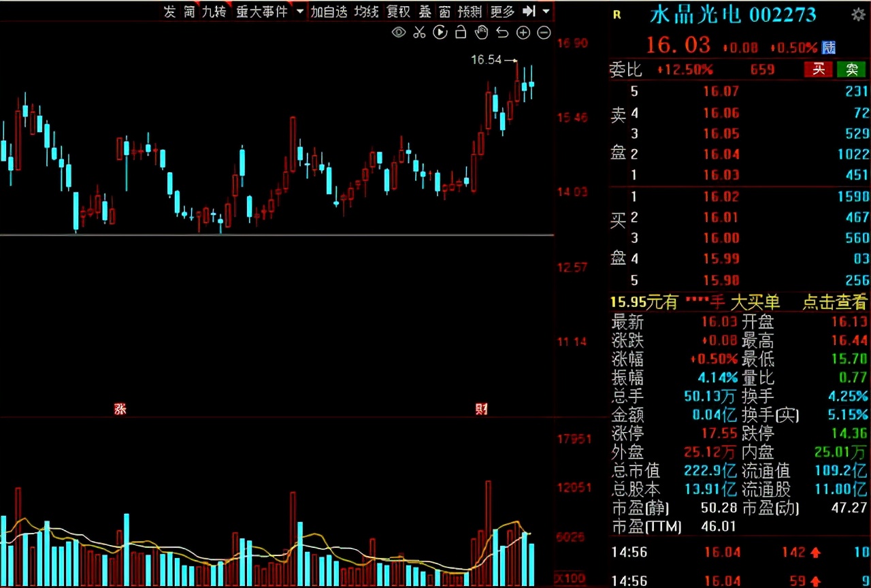The image size is (871, 588).
Task: Click the blue 融 badge icon
Action: point(828,48)
